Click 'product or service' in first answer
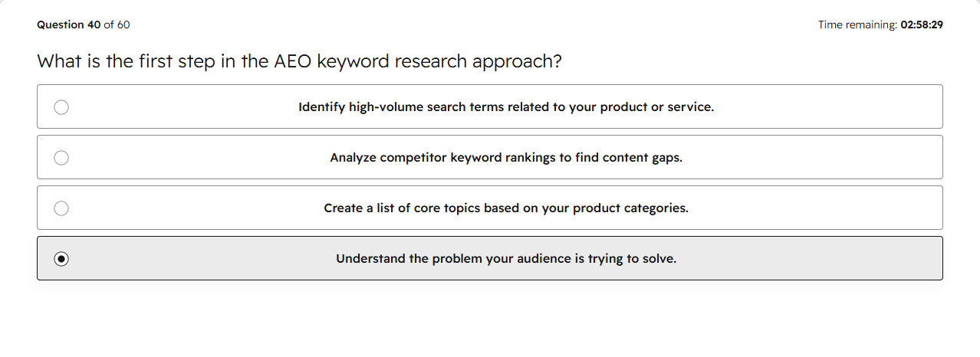 (656, 107)
